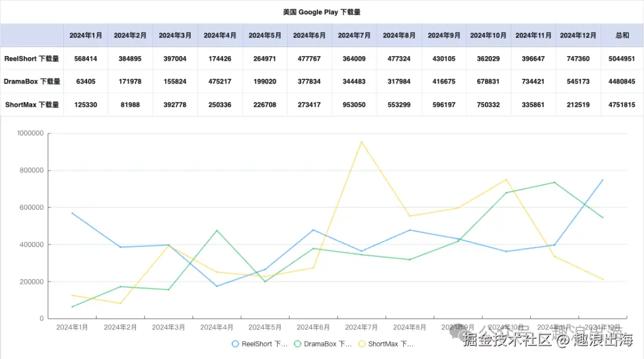Click cell value 734421
Screen dimensions: 644x359
533,81
